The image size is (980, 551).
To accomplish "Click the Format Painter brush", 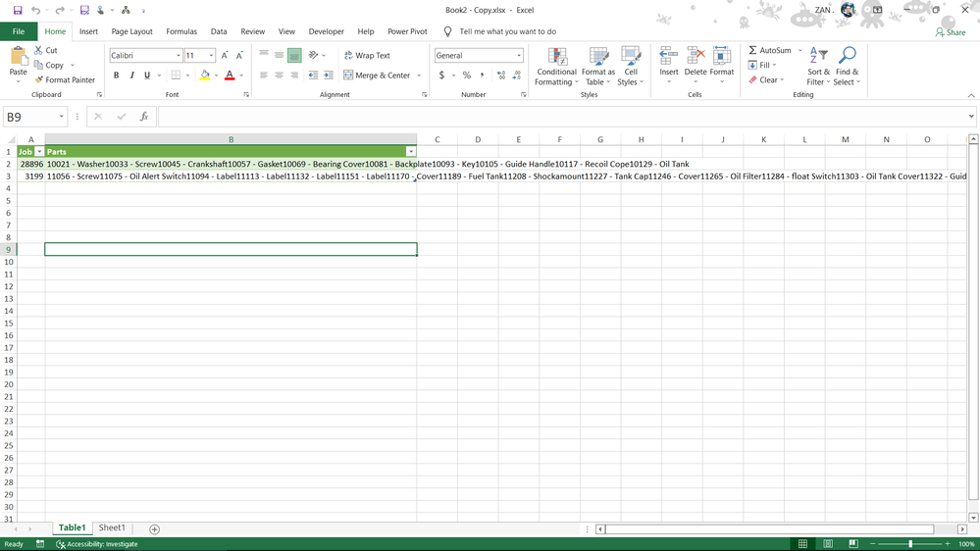I will (39, 80).
